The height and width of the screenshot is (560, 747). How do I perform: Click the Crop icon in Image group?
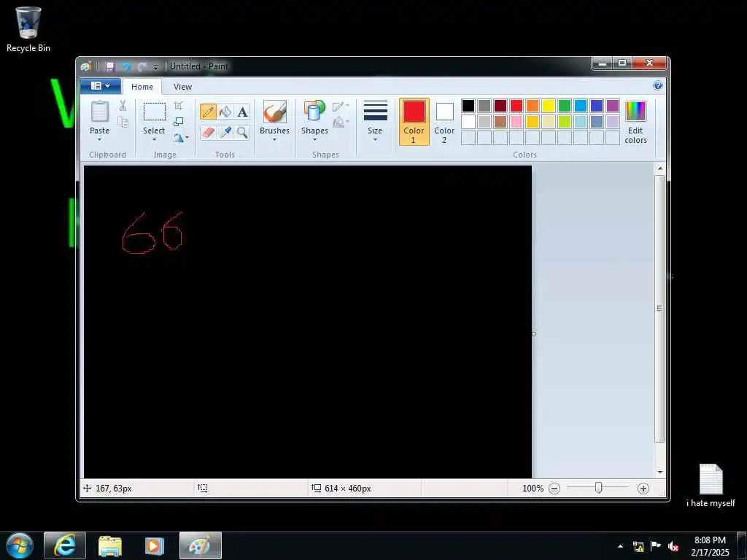(179, 106)
